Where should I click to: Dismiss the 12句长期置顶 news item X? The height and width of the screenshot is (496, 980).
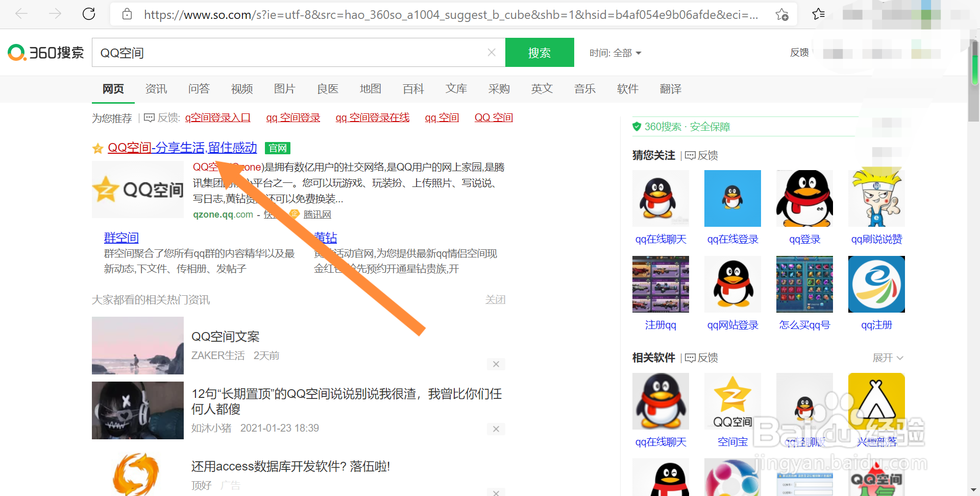496,429
